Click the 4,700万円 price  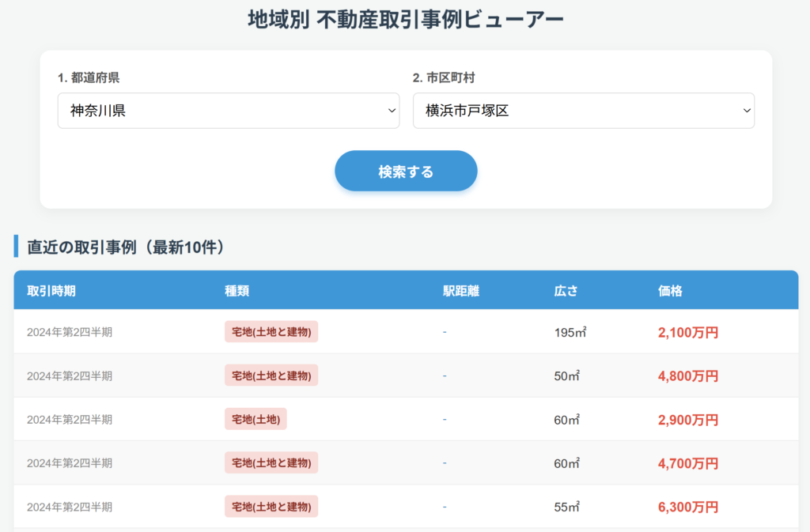[x=687, y=463]
